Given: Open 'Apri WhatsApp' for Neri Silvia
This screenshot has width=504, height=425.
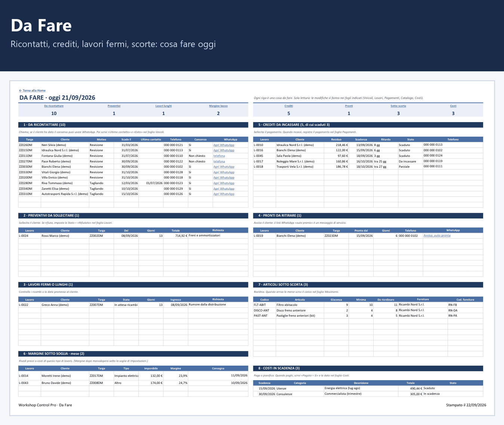Looking at the screenshot, I should 224,145.
